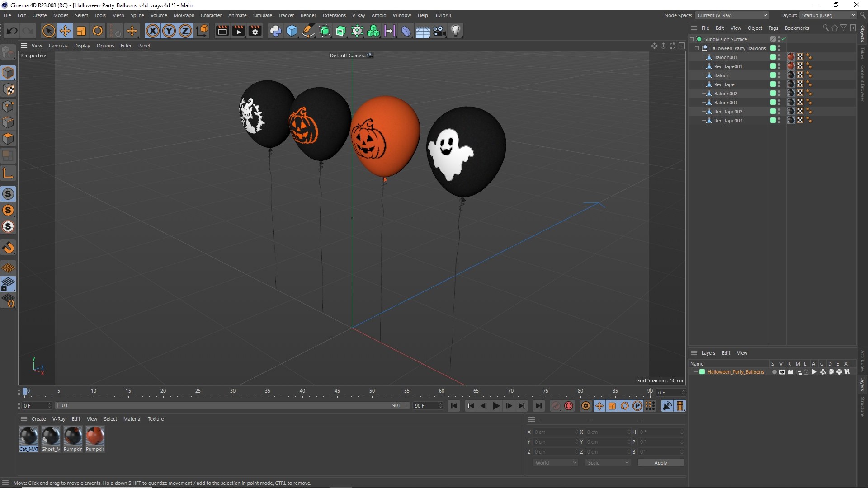Screen dimensions: 868x488
Task: Select the orange Pumpkin material thumbnail
Action: (95, 439)
